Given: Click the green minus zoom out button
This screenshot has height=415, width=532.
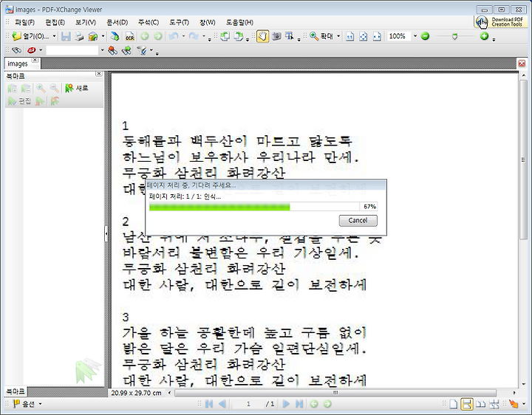Looking at the screenshot, I should (425, 36).
